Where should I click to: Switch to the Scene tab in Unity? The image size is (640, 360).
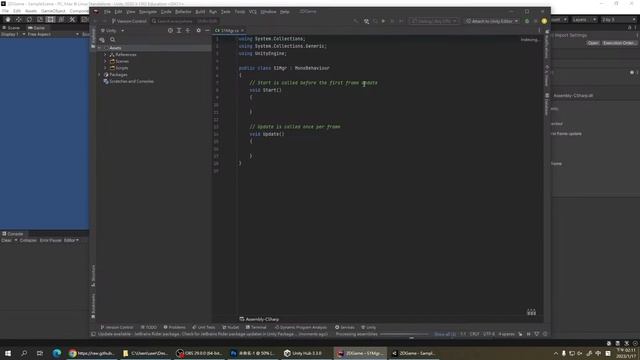[x=11, y=28]
